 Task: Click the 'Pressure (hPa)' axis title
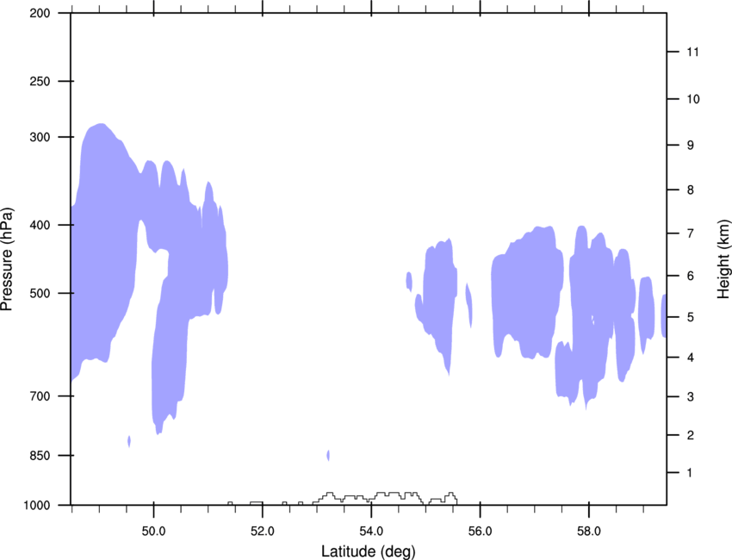[x=7, y=259]
